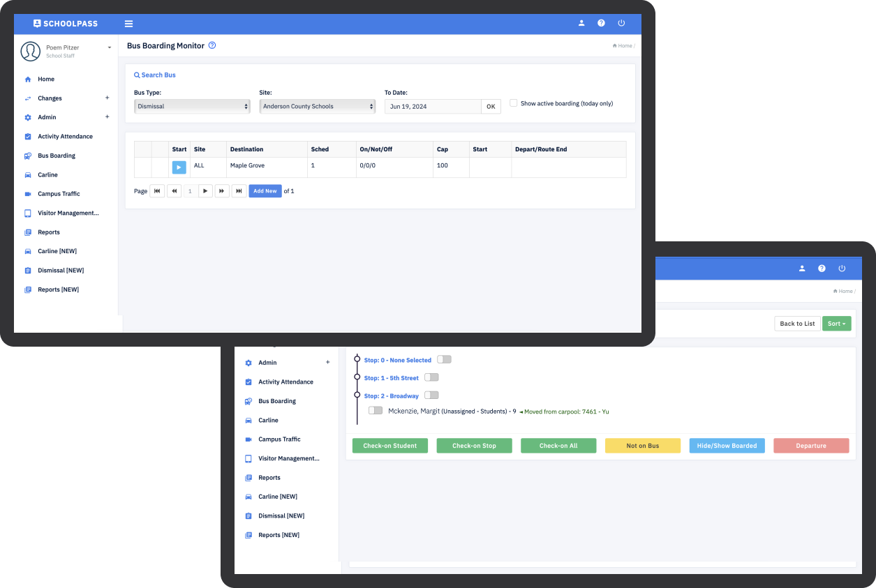The width and height of the screenshot is (876, 588).
Task: Click the yellow Not on Bus button
Action: pyautogui.click(x=642, y=446)
